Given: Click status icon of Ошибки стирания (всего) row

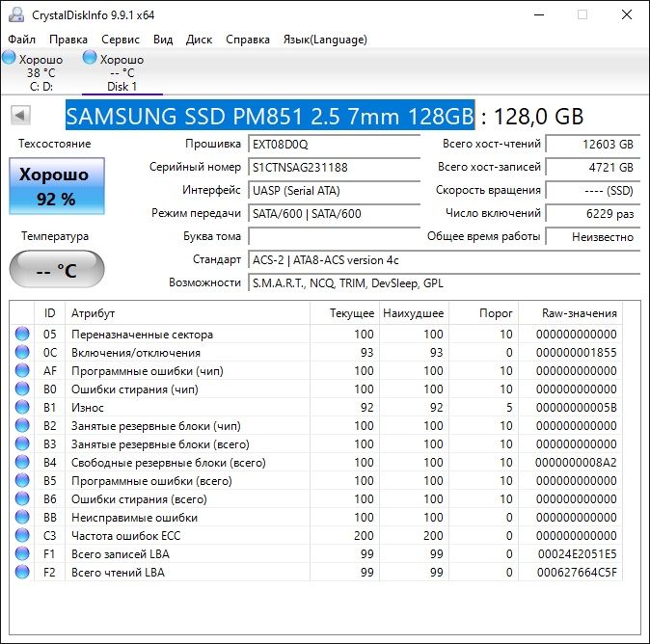Looking at the screenshot, I should 22,498.
